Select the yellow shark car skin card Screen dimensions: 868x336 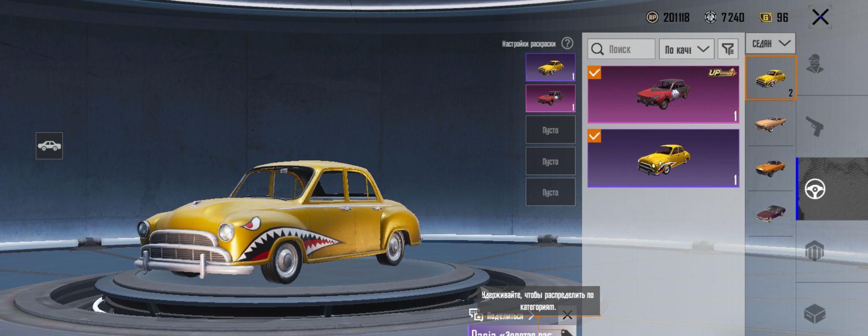(663, 158)
